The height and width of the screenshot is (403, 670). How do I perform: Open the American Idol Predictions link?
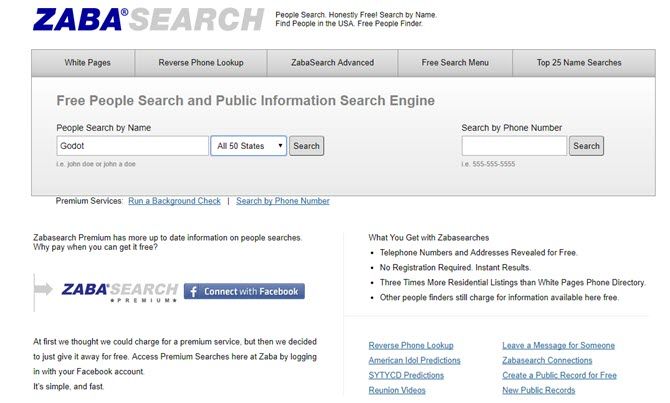tap(414, 360)
